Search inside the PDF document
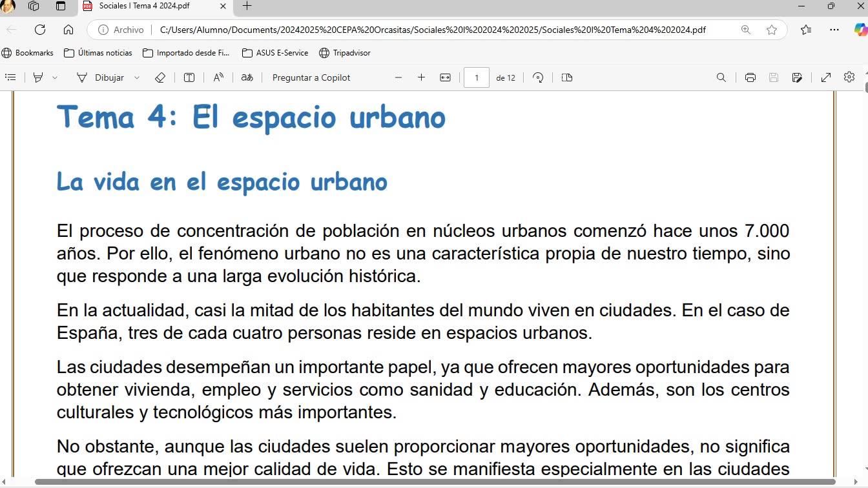 click(x=721, y=77)
